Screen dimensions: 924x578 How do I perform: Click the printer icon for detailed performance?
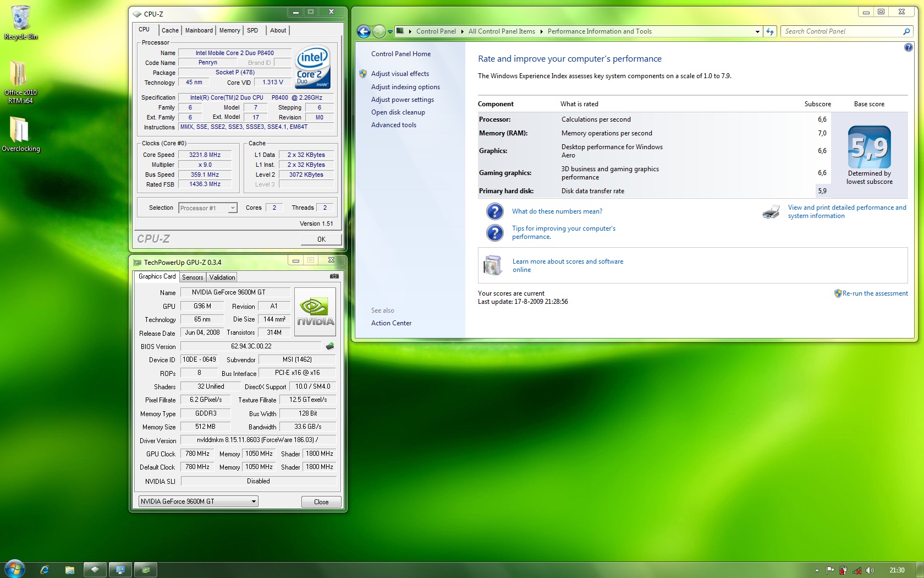pos(771,212)
